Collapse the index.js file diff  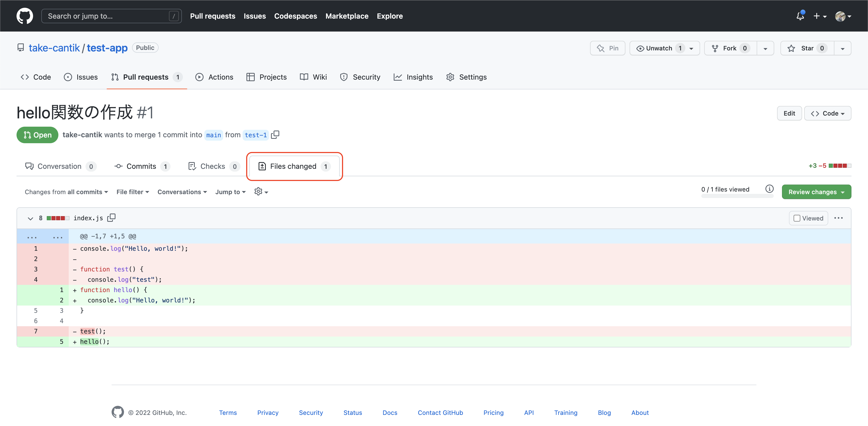pos(30,218)
